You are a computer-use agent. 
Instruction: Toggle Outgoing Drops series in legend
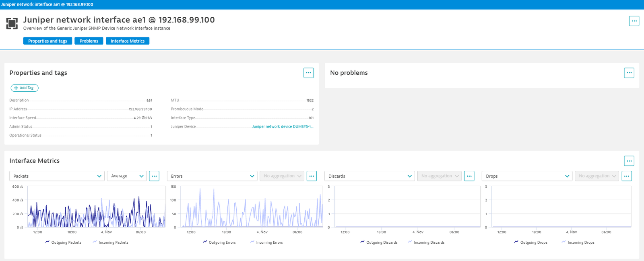pos(530,243)
